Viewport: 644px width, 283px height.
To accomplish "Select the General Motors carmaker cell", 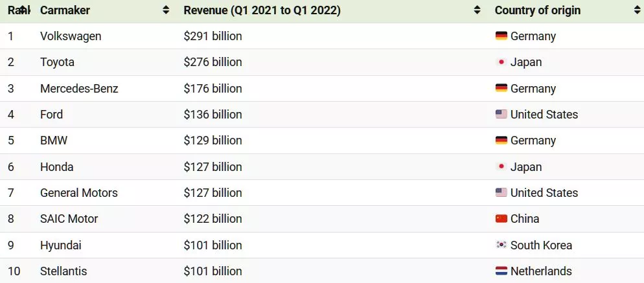I will click(79, 192).
